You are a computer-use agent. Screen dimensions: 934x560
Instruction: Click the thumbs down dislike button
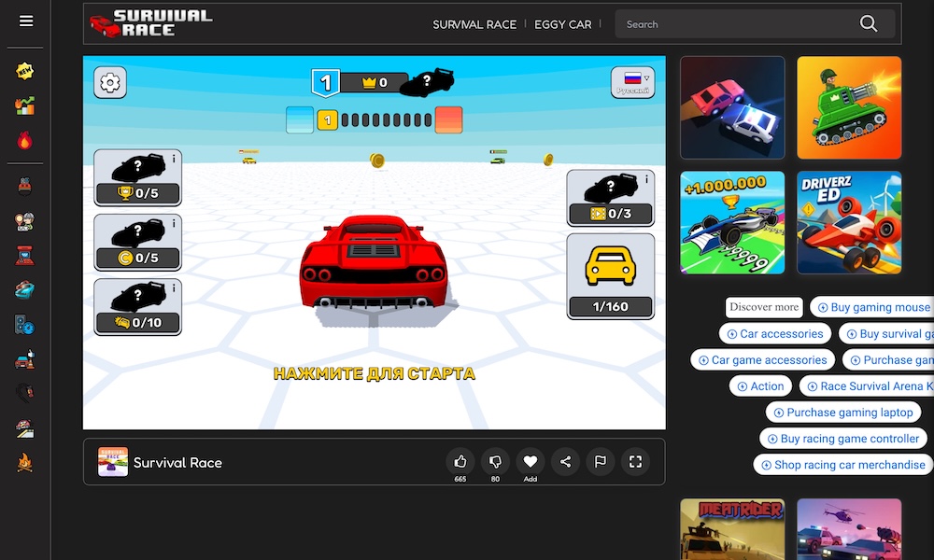pyautogui.click(x=495, y=461)
